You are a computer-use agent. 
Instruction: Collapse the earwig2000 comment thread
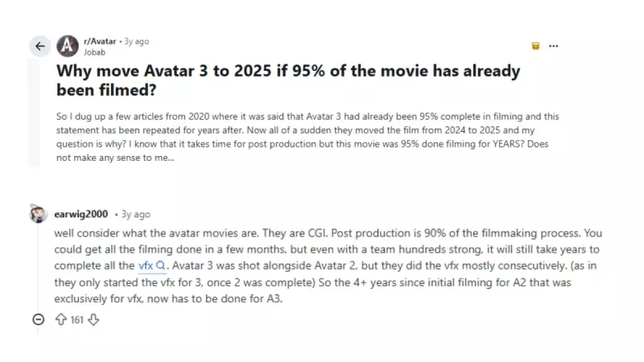tap(38, 319)
